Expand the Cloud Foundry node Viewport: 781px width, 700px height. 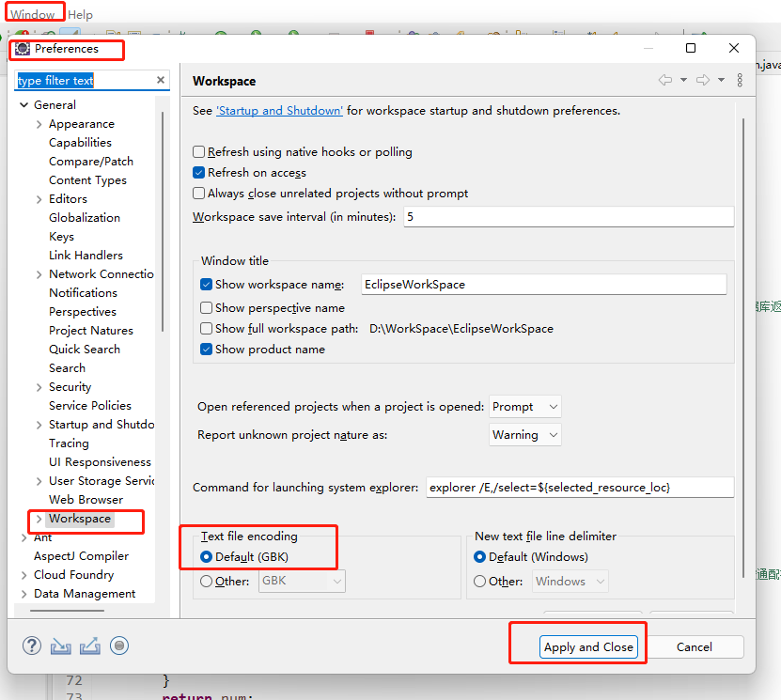[23, 575]
